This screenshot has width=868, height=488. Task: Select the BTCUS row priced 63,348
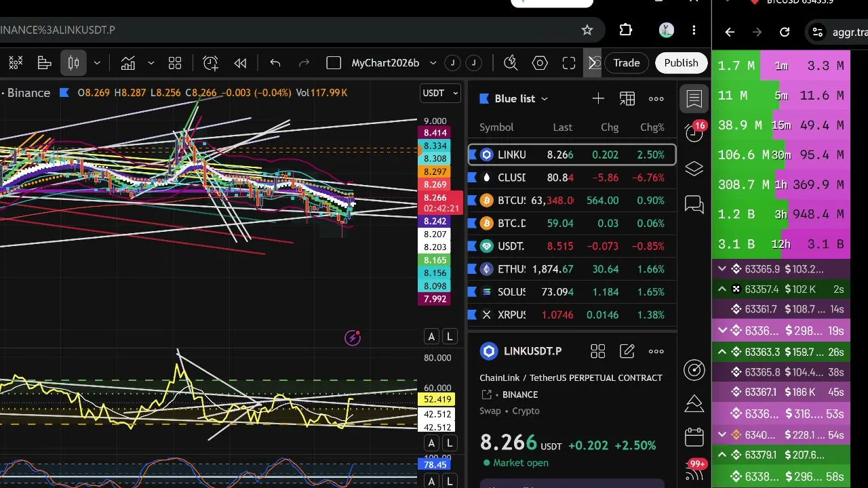coord(572,201)
